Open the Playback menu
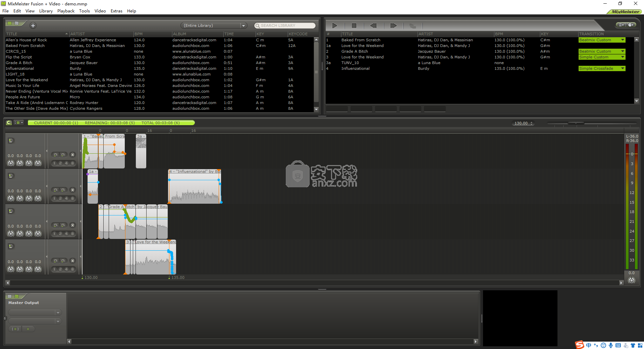 click(x=66, y=11)
